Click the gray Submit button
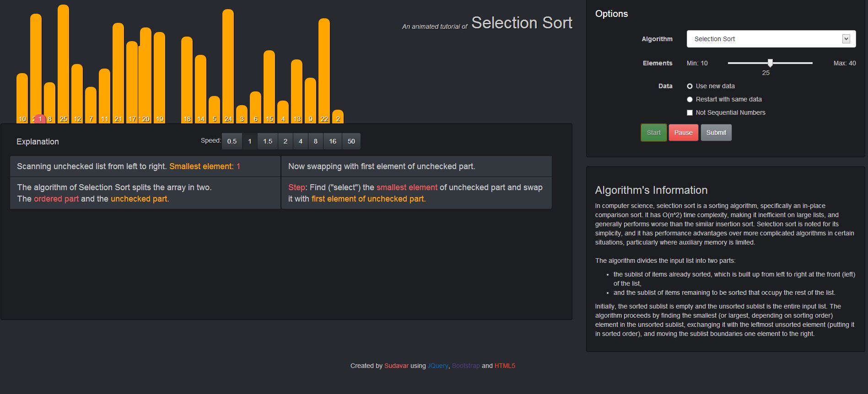Screen dimensions: 868x394 (716, 133)
